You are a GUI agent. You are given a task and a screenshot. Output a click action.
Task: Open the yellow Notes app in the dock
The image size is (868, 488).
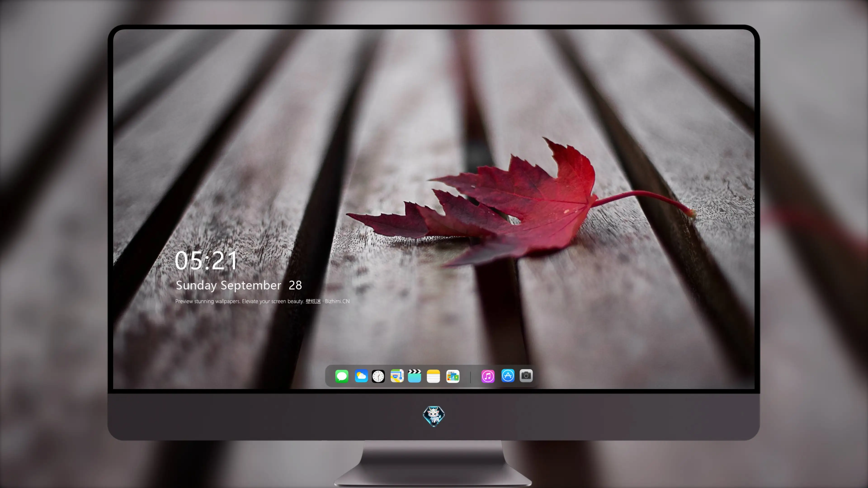pos(433,376)
